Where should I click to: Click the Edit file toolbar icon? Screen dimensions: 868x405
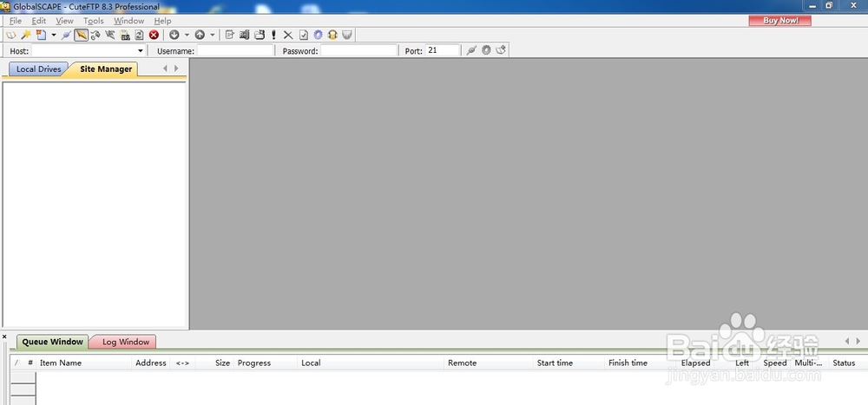[x=230, y=35]
